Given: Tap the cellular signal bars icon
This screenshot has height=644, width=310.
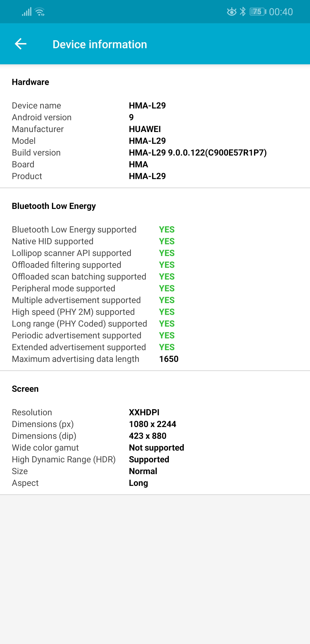Looking at the screenshot, I should pyautogui.click(x=27, y=12).
